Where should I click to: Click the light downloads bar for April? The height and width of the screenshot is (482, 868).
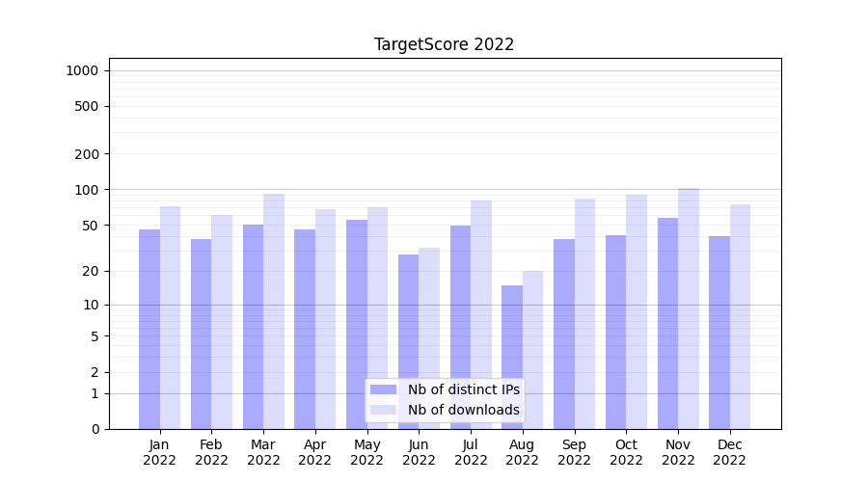325,318
